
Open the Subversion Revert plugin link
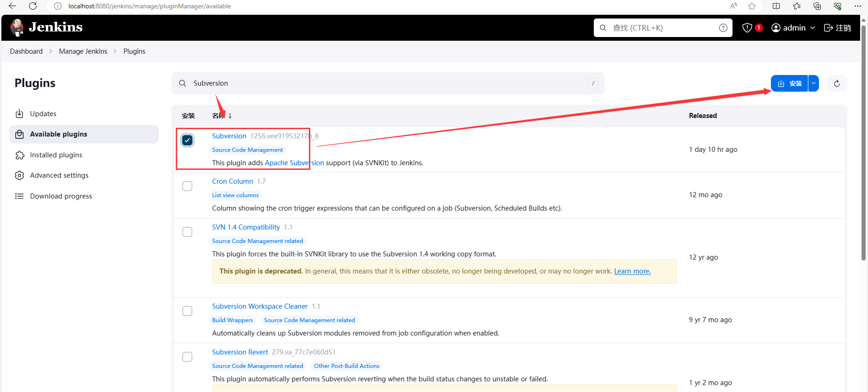tap(240, 352)
